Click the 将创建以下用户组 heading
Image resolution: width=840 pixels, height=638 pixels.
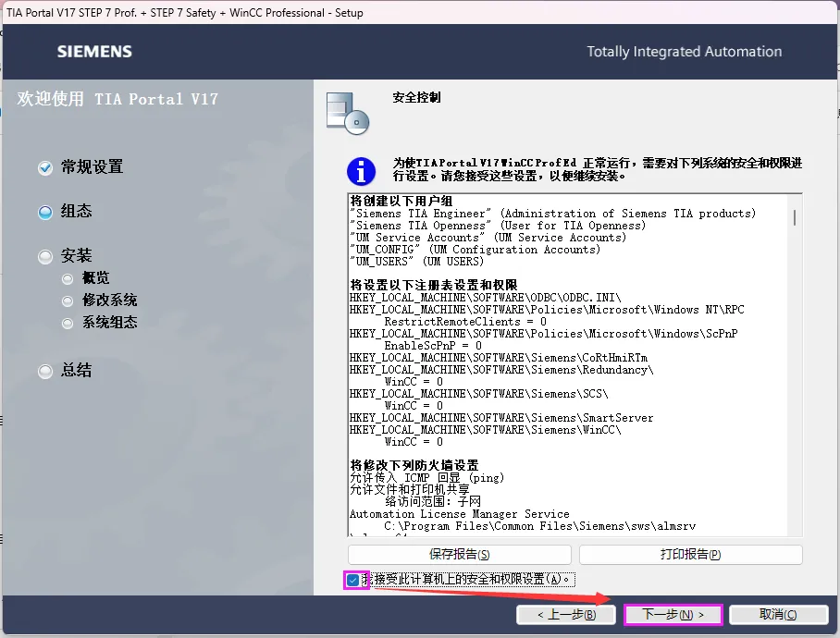click(401, 202)
